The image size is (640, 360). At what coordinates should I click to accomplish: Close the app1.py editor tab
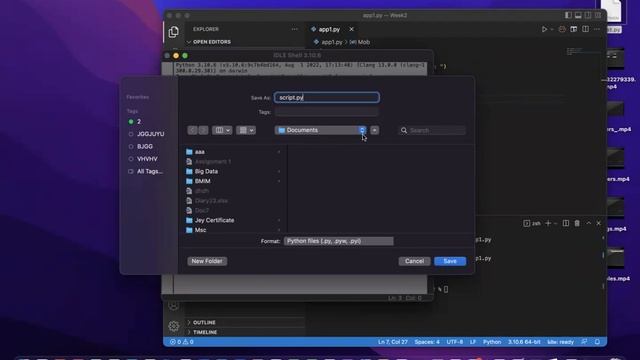click(x=351, y=29)
